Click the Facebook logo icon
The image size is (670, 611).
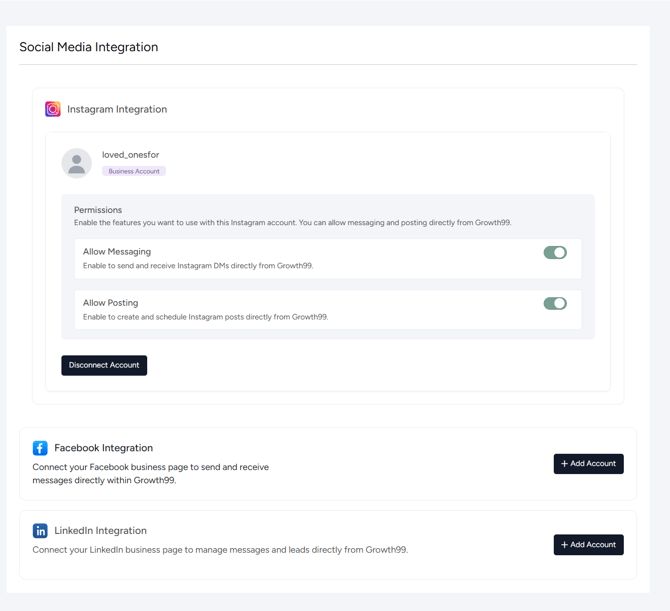[x=40, y=448]
